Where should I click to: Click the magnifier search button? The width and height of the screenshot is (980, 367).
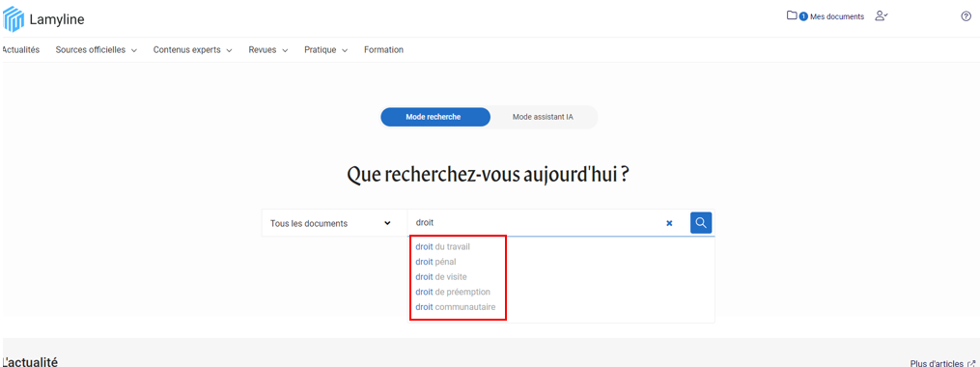[x=701, y=222]
